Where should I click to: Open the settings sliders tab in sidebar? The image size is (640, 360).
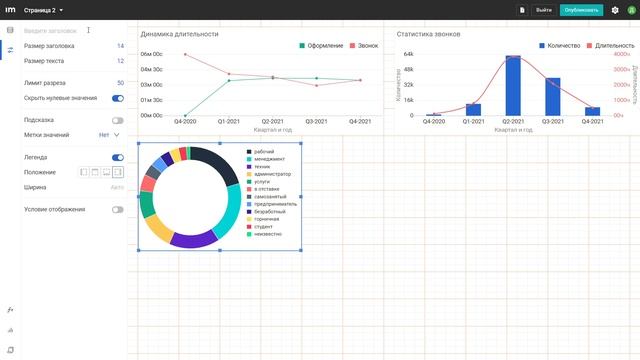tap(10, 50)
